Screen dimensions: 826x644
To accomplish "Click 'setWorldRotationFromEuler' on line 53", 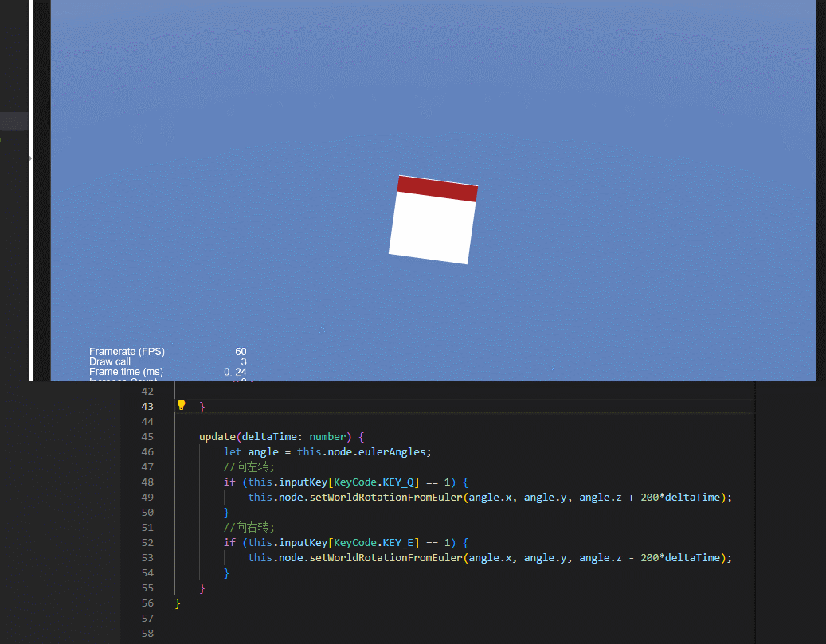I will (x=386, y=558).
